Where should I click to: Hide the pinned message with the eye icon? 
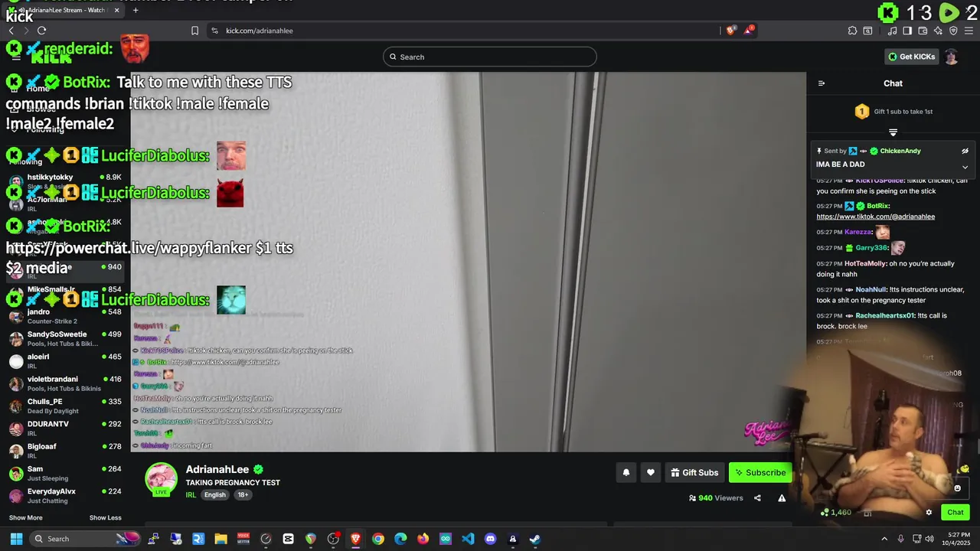point(965,151)
